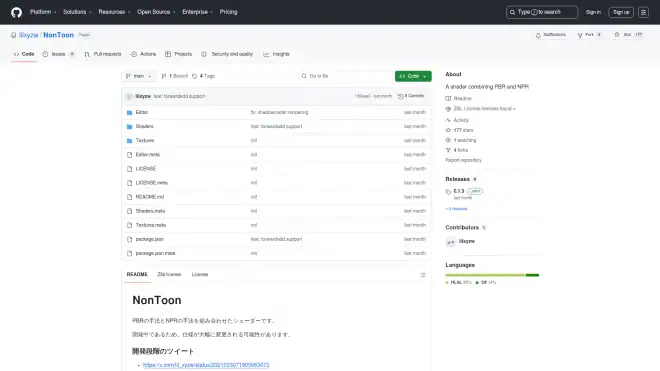Image resolution: width=660 pixels, height=371 pixels.
Task: View the 4 Tags link
Action: pos(203,76)
